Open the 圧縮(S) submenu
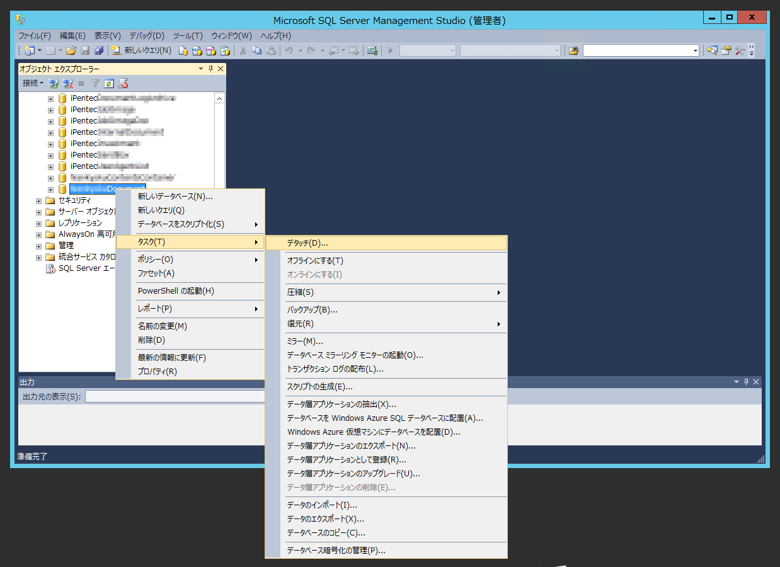The width and height of the screenshot is (780, 567). click(387, 292)
